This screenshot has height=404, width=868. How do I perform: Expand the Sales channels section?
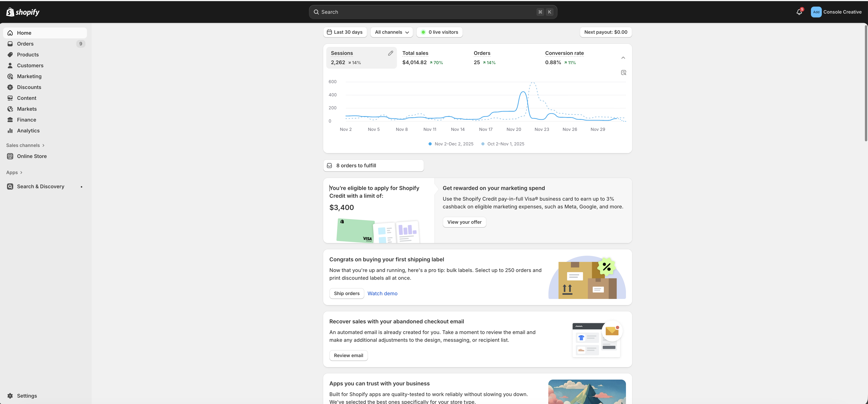[25, 145]
